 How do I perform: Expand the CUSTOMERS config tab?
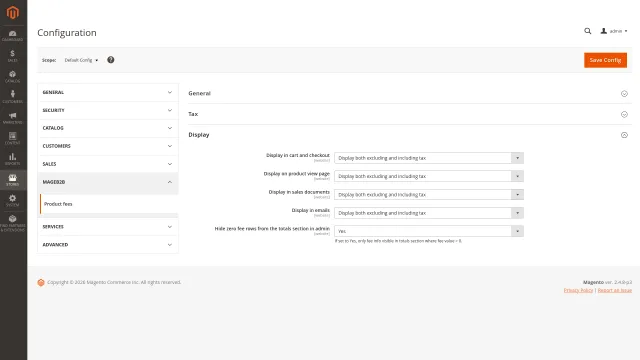(108, 146)
